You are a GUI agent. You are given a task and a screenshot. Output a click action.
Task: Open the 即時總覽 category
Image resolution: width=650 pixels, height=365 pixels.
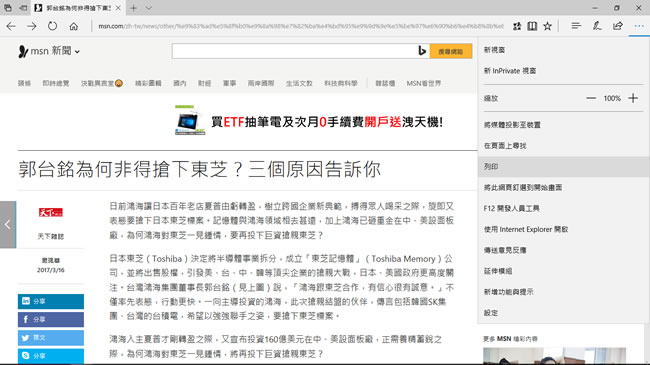[x=56, y=83]
